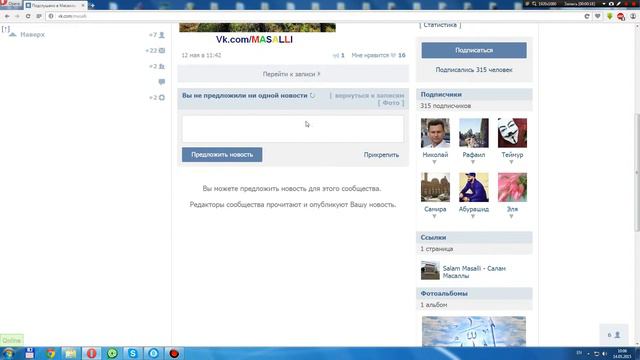Click the heart bookmark icon in the toolbar

pyautogui.click(x=598, y=16)
